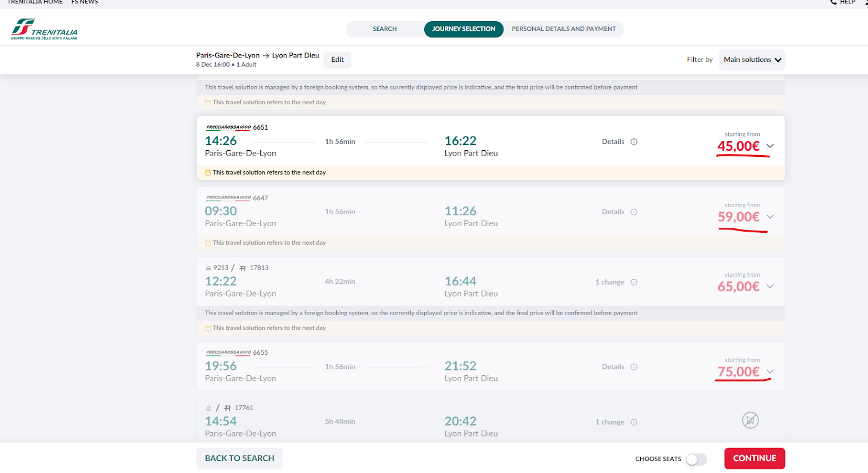Open the Help link

pyautogui.click(x=847, y=2)
